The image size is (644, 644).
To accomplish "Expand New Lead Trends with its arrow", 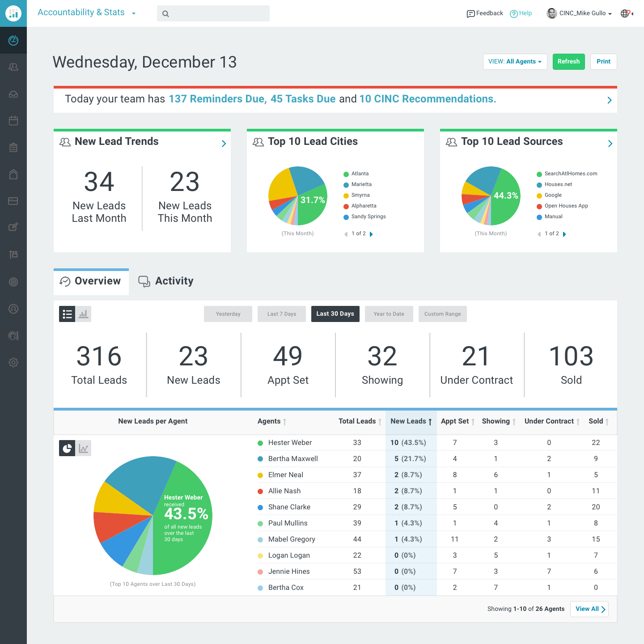I will (224, 144).
